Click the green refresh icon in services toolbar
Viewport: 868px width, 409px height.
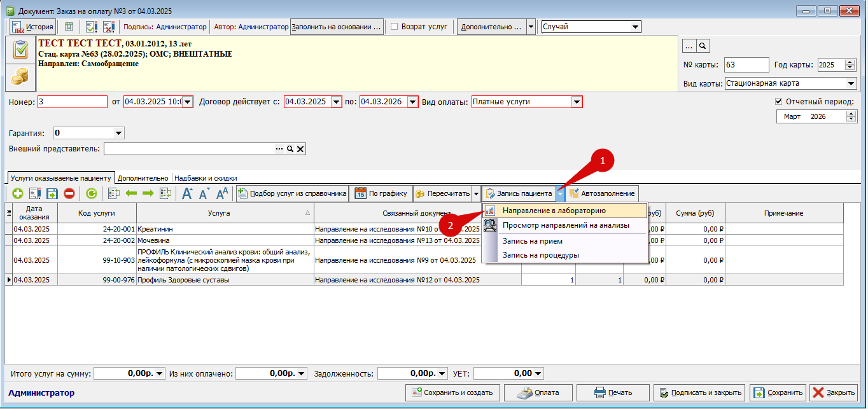point(92,193)
